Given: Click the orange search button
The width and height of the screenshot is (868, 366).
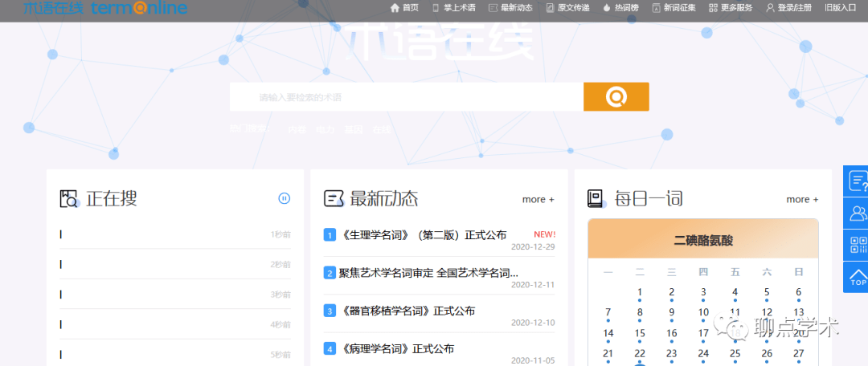Looking at the screenshot, I should [616, 97].
